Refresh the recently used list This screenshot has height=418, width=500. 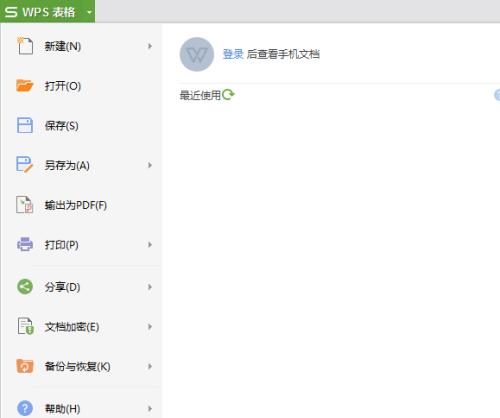tap(228, 95)
